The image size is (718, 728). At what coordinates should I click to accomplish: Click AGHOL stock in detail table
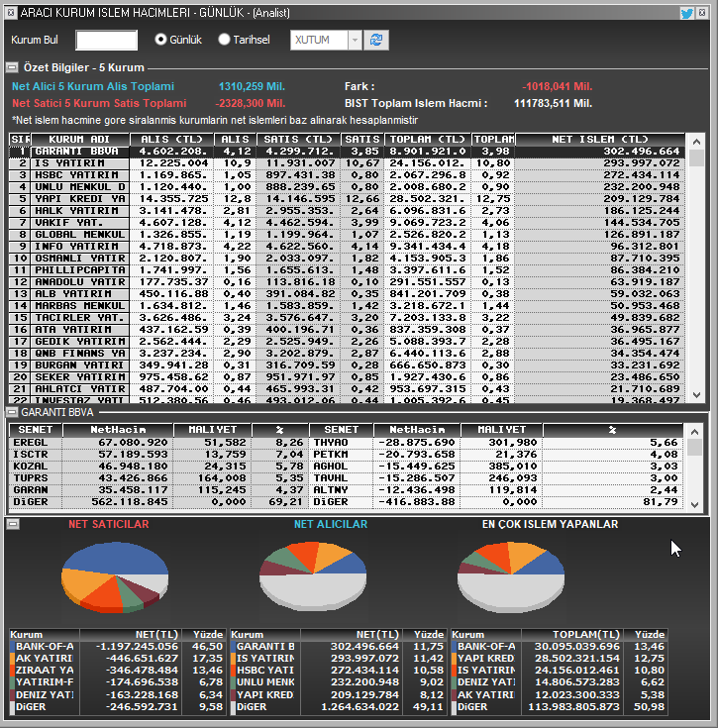click(331, 467)
